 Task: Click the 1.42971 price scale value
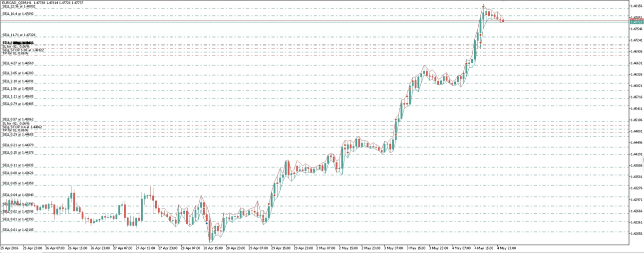pyautogui.click(x=636, y=199)
